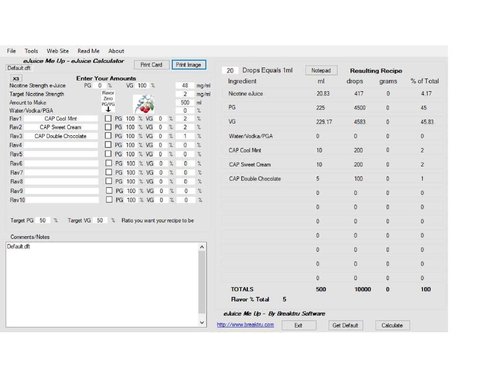The width and height of the screenshot is (500, 386).
Task: Open the Tools menu
Action: coord(31,51)
